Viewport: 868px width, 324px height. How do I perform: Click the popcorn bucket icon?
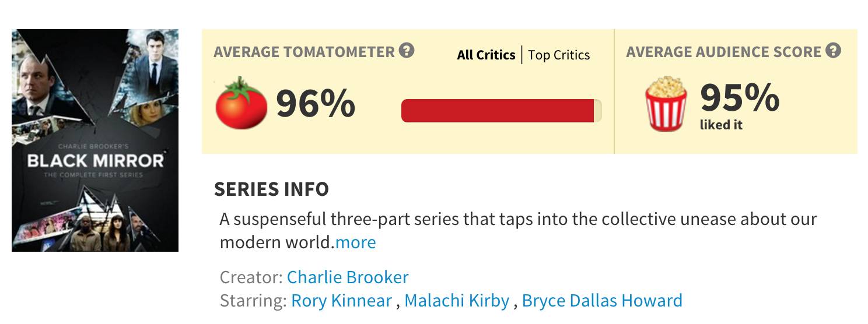tap(666, 105)
